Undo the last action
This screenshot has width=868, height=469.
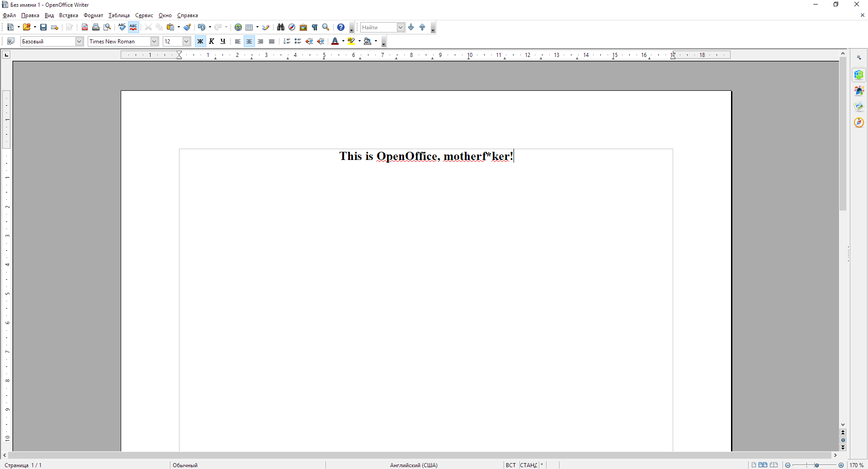coord(202,27)
